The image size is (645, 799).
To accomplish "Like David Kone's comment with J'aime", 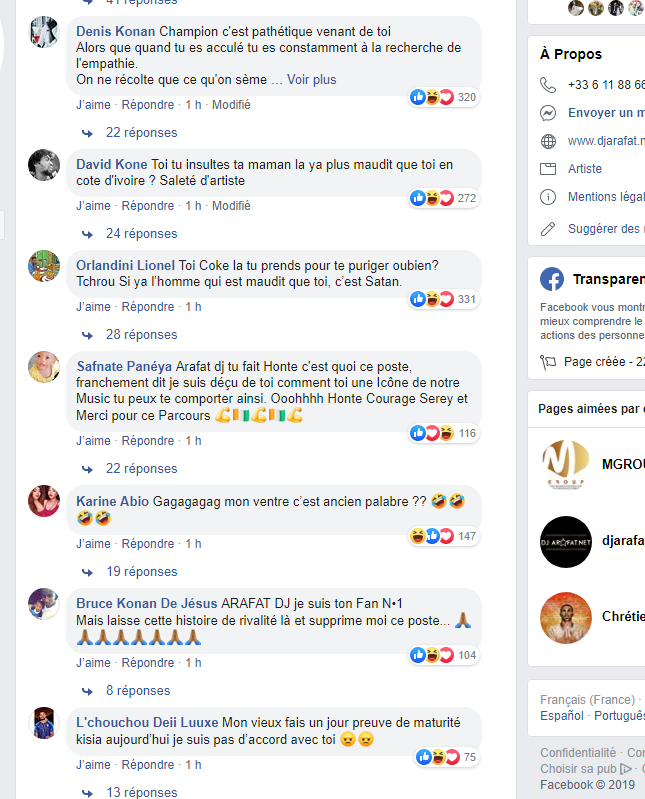I will tap(93, 205).
